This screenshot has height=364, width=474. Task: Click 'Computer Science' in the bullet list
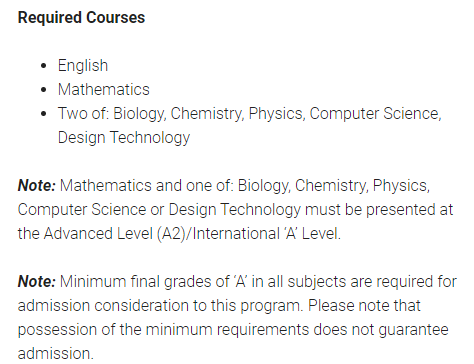375,114
